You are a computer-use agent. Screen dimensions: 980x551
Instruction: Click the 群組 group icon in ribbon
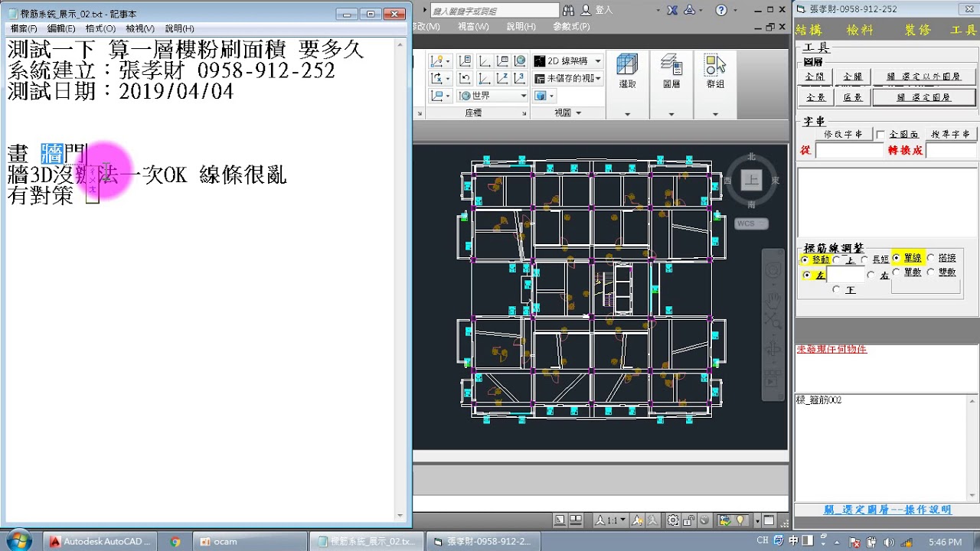[715, 65]
